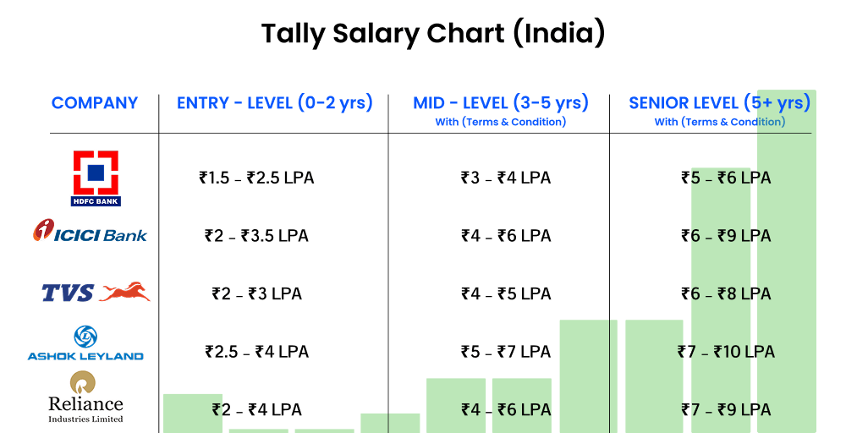Viewport: 868px width, 433px height.
Task: Click the ENTRY - LEVEL (0-2 yrs) header
Action: pos(274,103)
